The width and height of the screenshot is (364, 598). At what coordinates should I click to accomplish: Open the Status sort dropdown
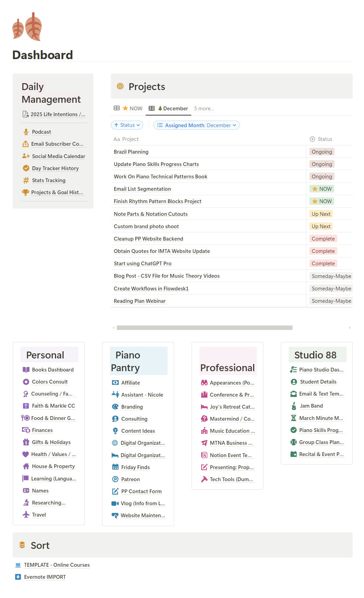click(127, 125)
